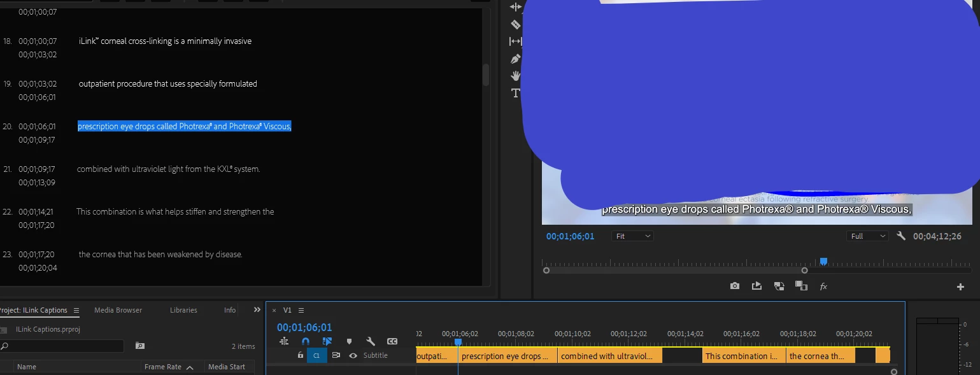
Task: Click Create New Search Bin icon
Action: [x=140, y=346]
